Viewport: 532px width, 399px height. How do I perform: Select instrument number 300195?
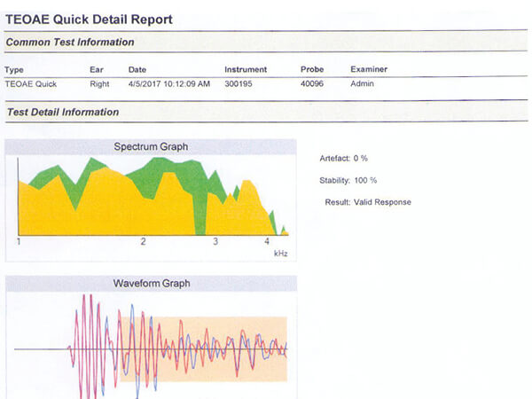point(238,84)
